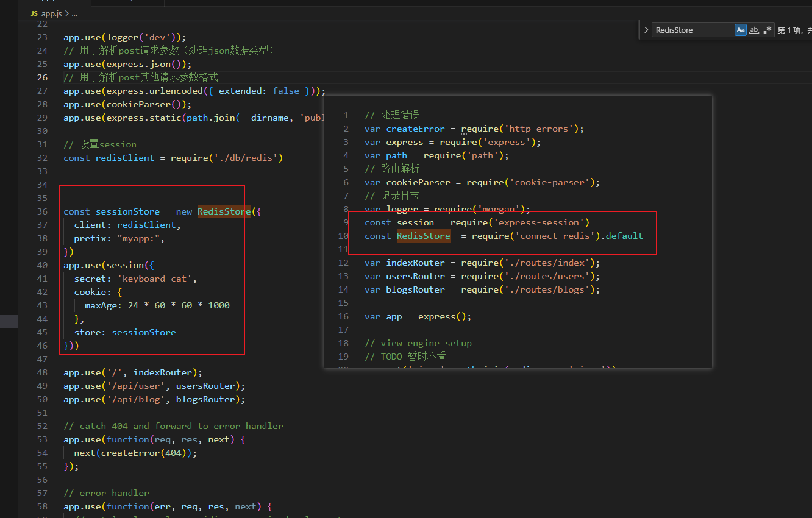Image resolution: width=812 pixels, height=518 pixels.
Task: Toggle Match Case (Aa) in find widget
Action: point(740,30)
